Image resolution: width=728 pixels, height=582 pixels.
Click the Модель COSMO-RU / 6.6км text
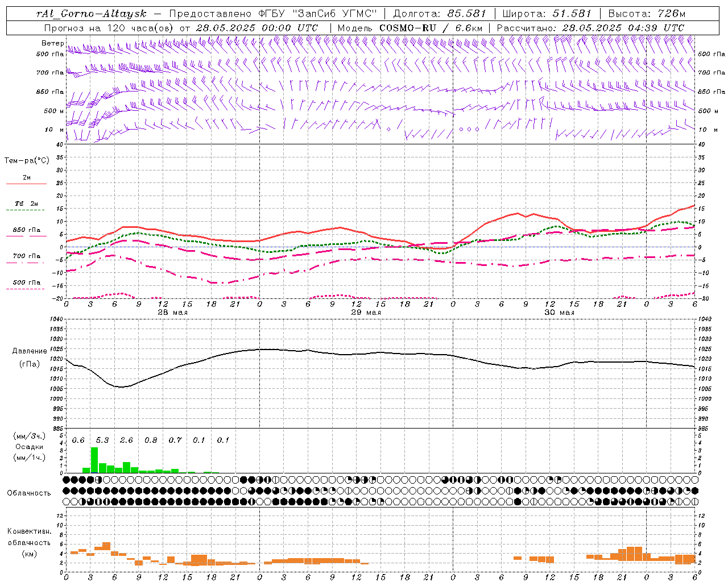[410, 28]
